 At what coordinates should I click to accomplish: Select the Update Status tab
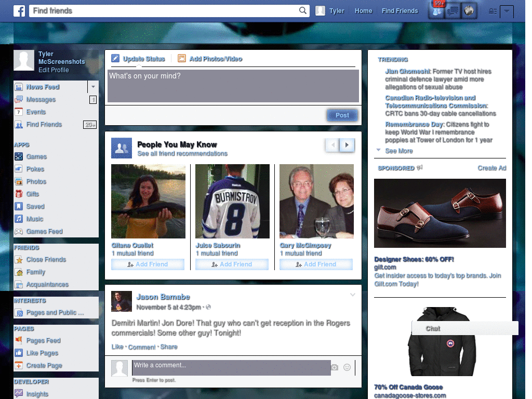tap(138, 59)
